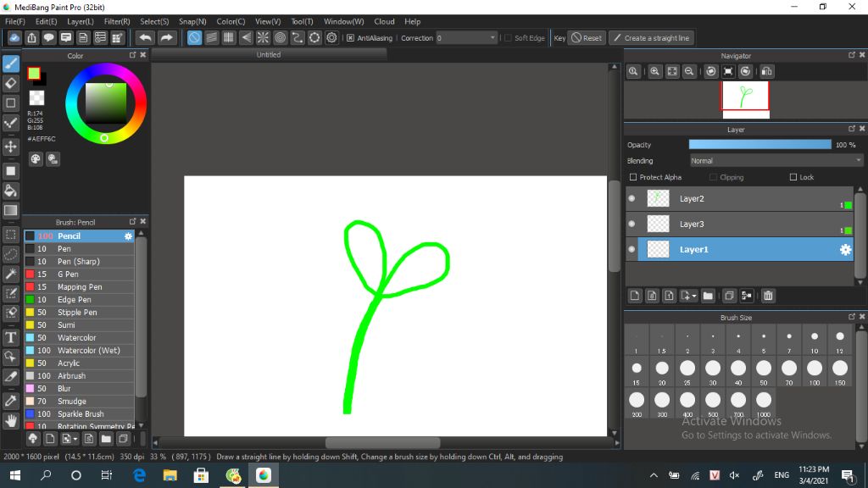The image size is (868, 488).
Task: Choose the Airbrush brush
Action: 79,375
